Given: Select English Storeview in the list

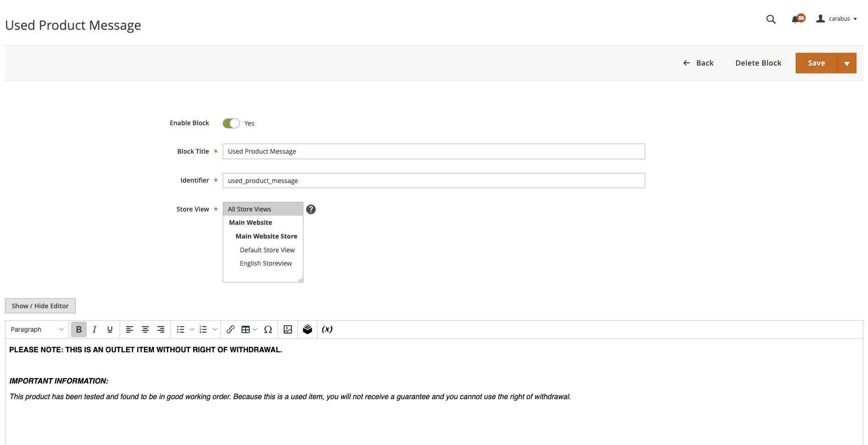Looking at the screenshot, I should click(x=266, y=263).
